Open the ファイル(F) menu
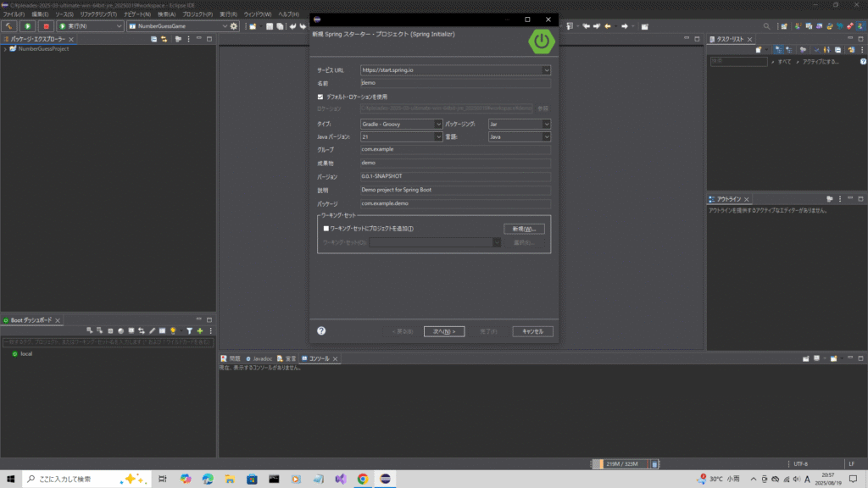Viewport: 868px width, 488px height. click(14, 14)
